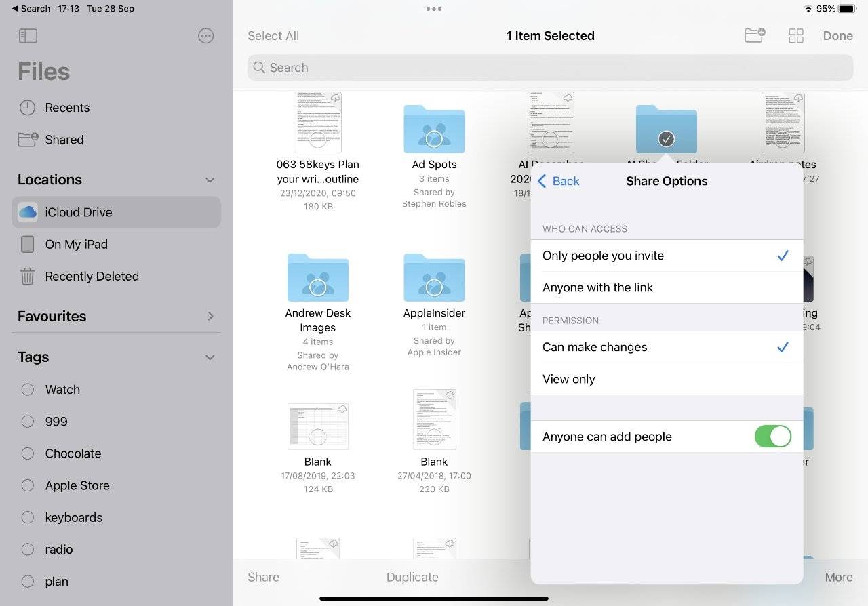Switch permission to View only

(x=568, y=379)
